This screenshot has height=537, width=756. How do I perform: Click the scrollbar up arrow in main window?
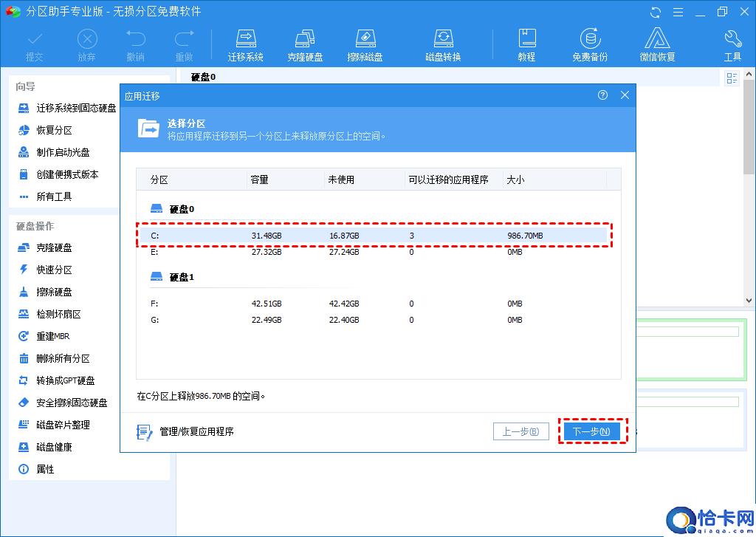tap(749, 74)
